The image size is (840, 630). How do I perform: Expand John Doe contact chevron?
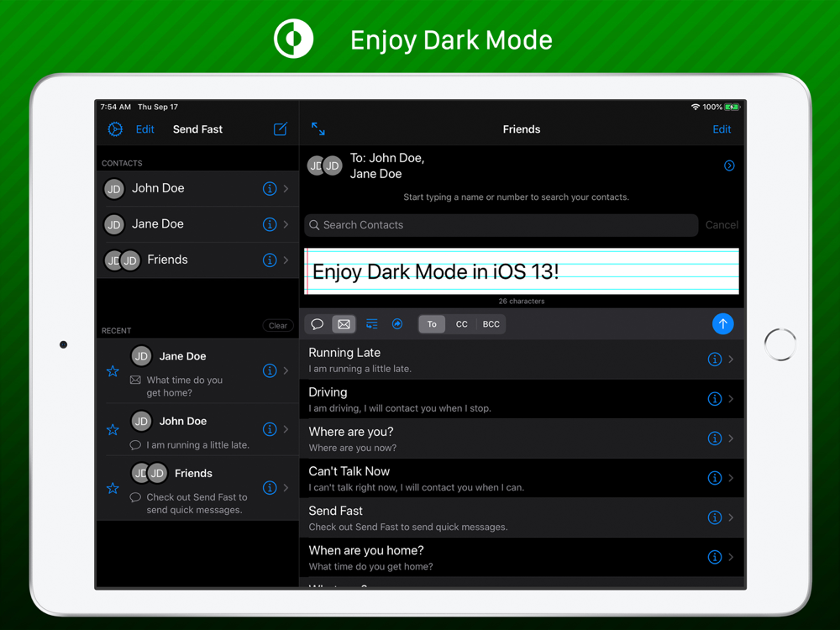point(286,188)
